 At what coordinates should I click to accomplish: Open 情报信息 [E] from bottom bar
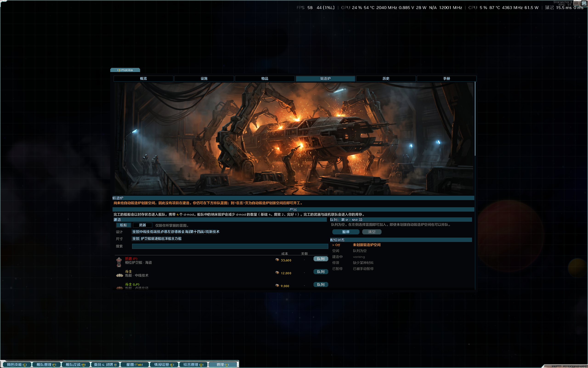pyautogui.click(x=164, y=364)
